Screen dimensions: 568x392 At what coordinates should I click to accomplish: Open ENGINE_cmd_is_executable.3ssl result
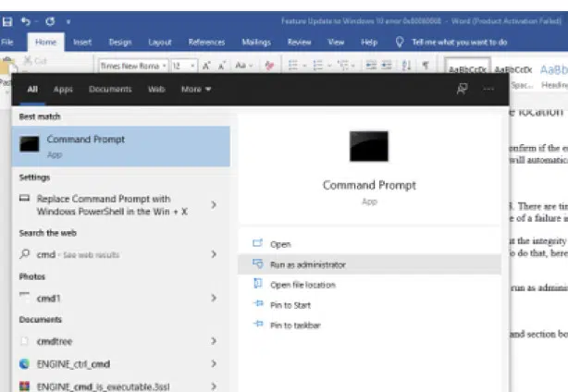(103, 386)
